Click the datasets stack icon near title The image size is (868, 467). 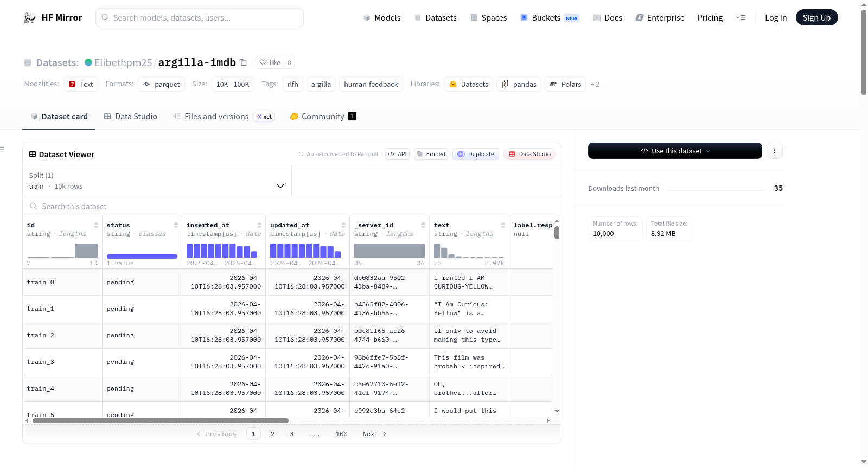(28, 63)
